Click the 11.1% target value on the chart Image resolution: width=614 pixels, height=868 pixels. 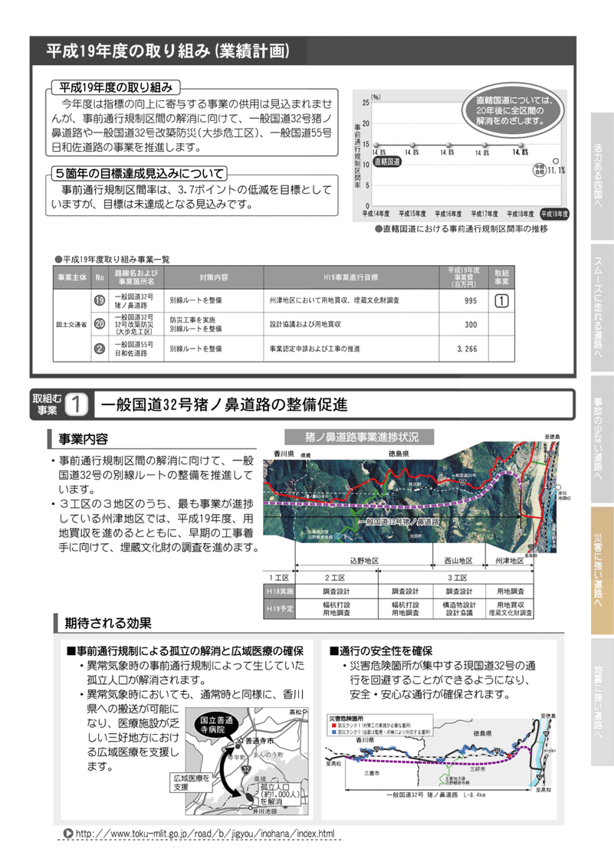tap(557, 171)
